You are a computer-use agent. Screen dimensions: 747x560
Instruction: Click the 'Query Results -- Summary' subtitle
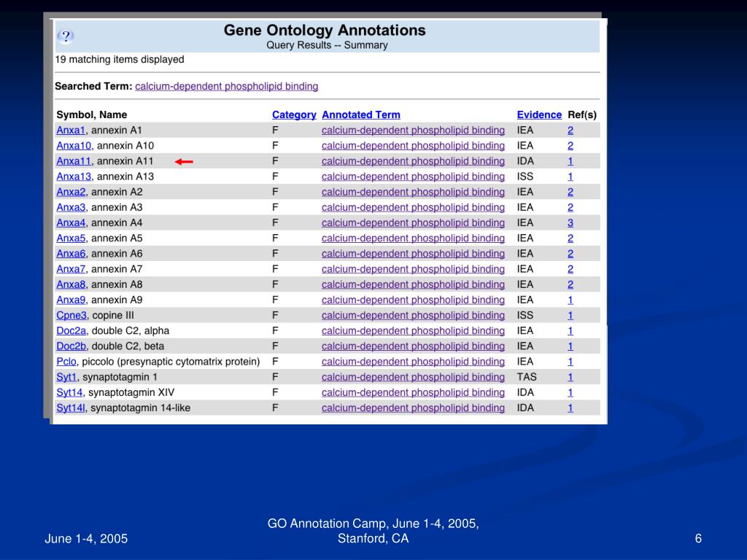327,45
